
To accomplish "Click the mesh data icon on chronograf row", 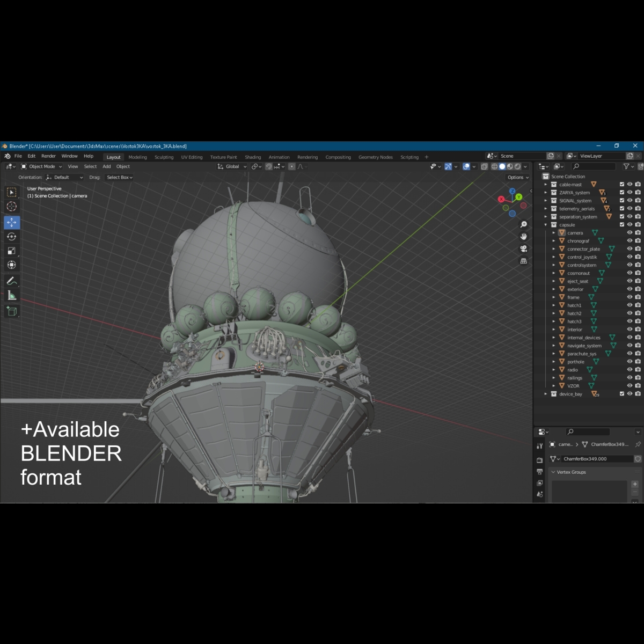I will [x=601, y=241].
